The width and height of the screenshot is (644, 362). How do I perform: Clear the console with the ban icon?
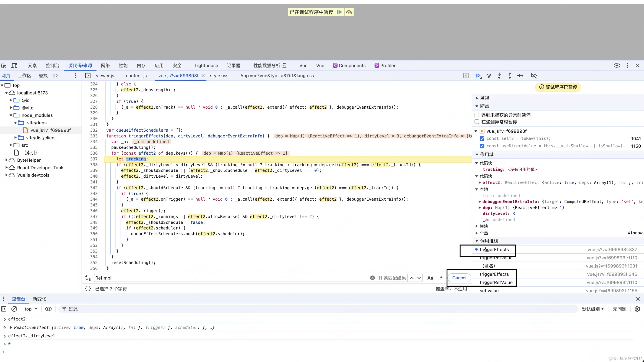14,309
